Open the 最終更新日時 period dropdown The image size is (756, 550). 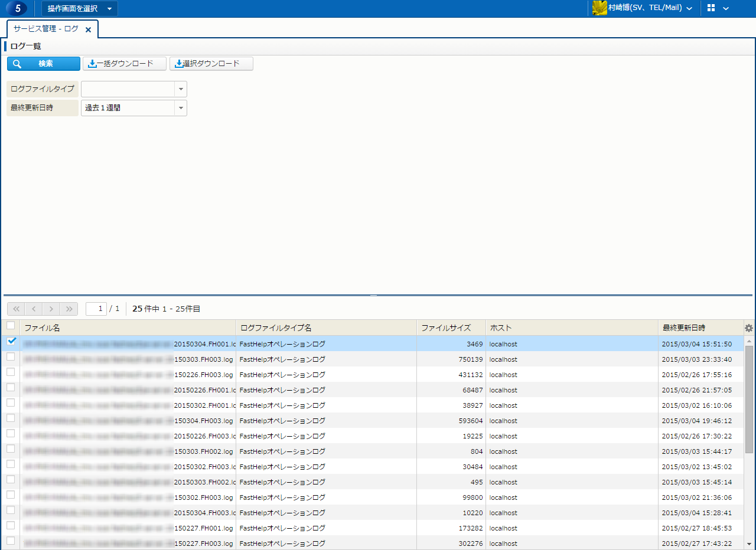pyautogui.click(x=181, y=108)
